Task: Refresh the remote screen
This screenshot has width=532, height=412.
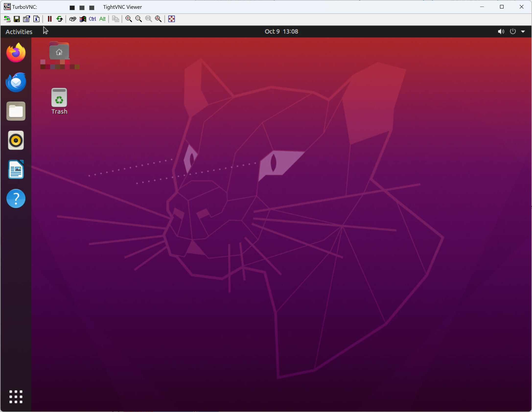Action: point(59,19)
